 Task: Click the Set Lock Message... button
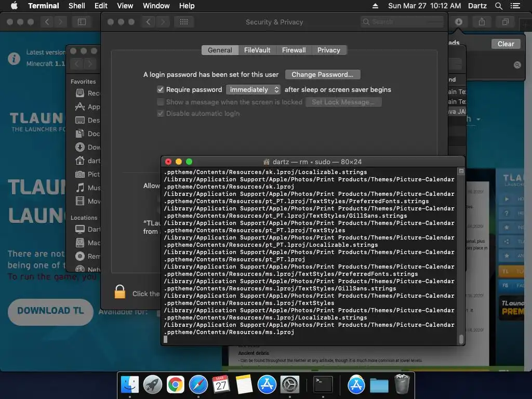[x=343, y=102]
